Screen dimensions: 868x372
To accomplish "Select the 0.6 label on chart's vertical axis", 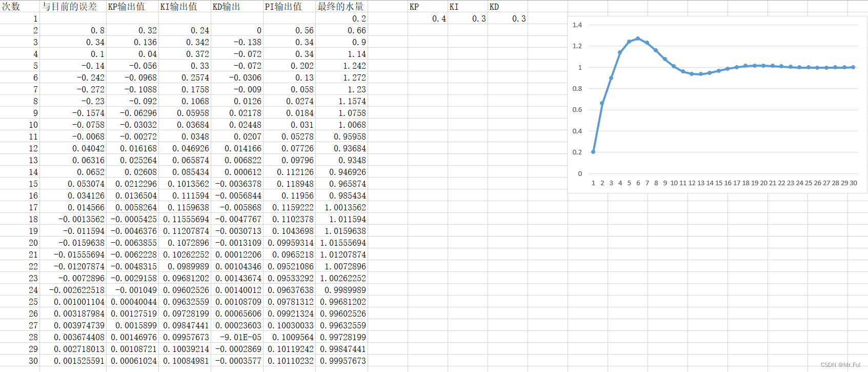I will click(x=577, y=109).
